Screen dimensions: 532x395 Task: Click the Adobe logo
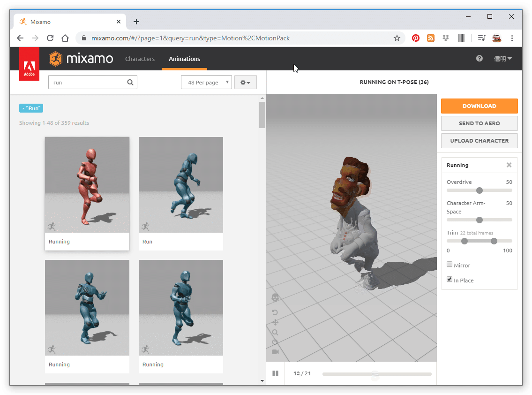pos(29,64)
